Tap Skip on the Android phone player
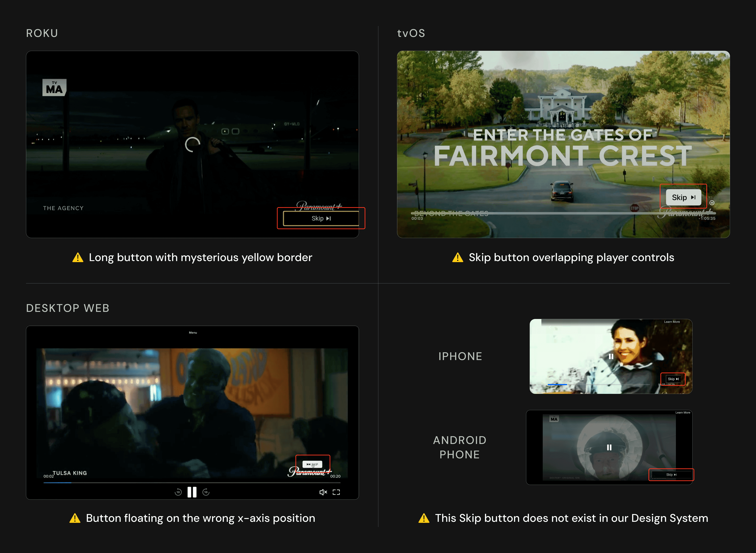The width and height of the screenshot is (756, 553). pos(671,475)
